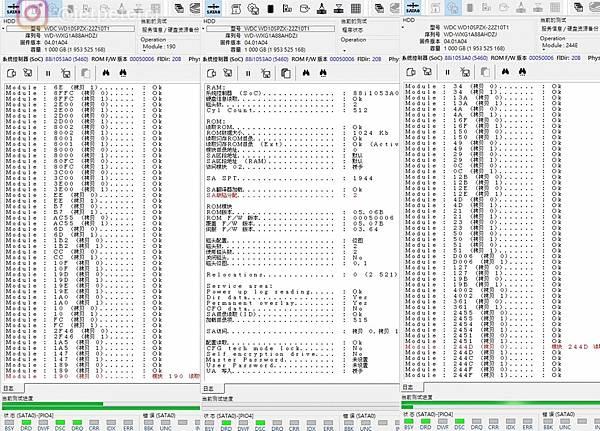This screenshot has height=431, width=600.
Task: Click ROM F/W version 00050006 in middle window
Action: tap(342, 59)
